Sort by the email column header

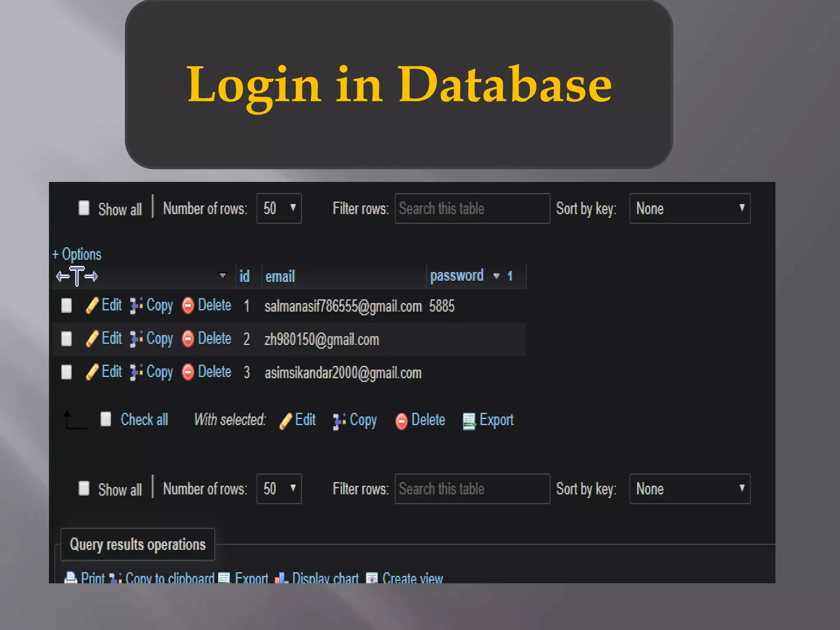[280, 276]
